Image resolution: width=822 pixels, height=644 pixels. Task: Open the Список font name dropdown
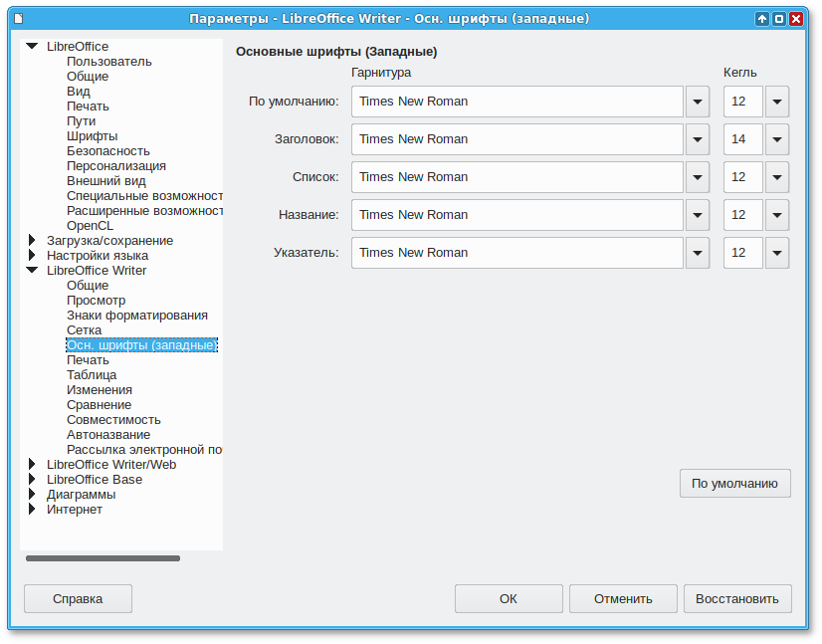698,177
